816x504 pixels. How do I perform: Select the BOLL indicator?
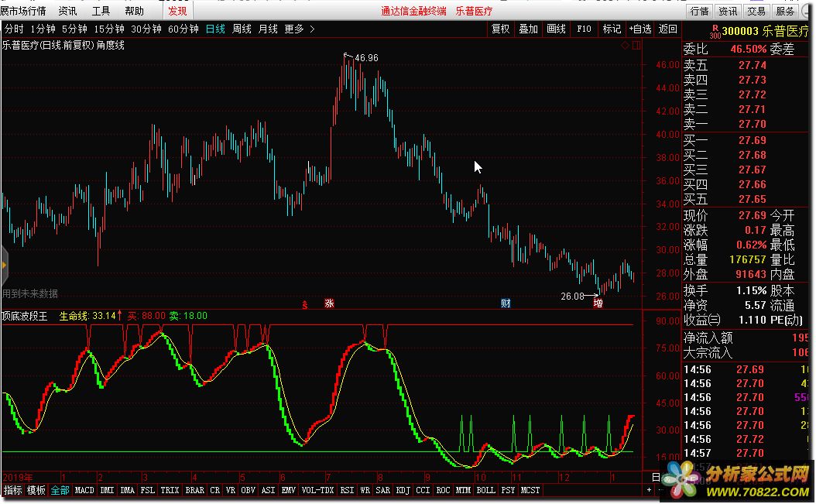pyautogui.click(x=485, y=491)
